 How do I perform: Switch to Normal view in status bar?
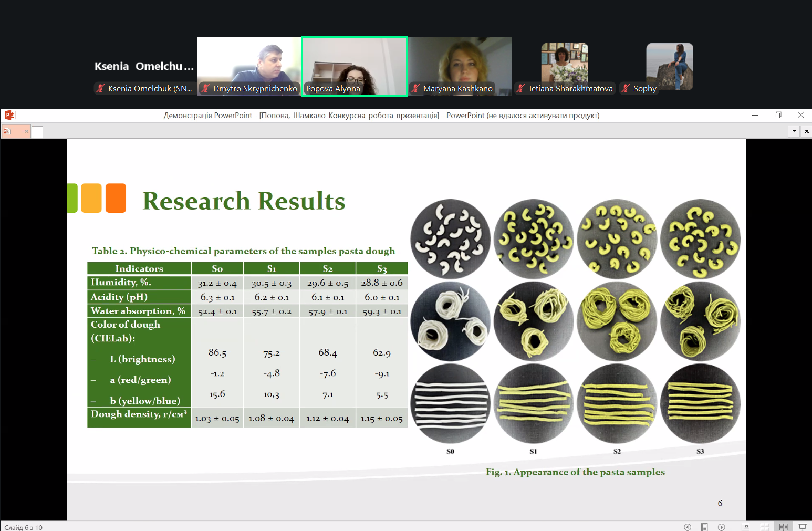[x=745, y=527]
